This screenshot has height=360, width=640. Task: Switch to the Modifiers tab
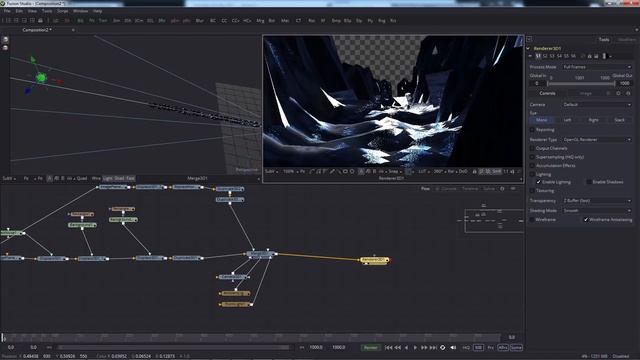627,40
